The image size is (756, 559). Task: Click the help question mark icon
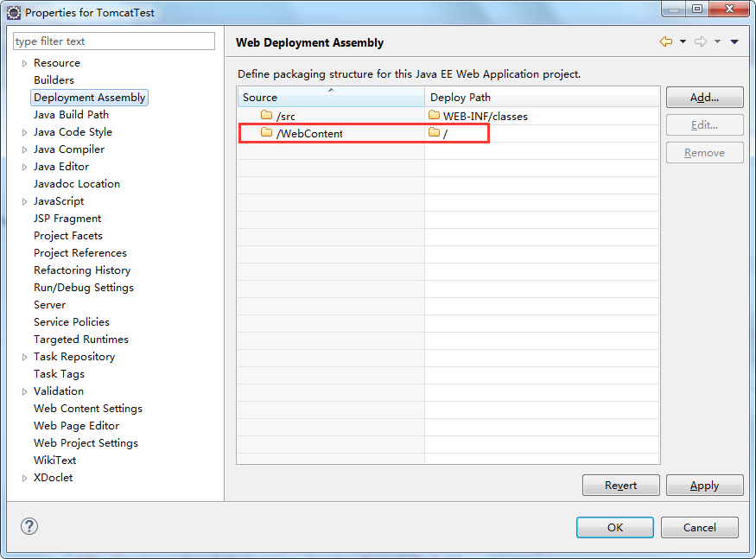click(29, 526)
